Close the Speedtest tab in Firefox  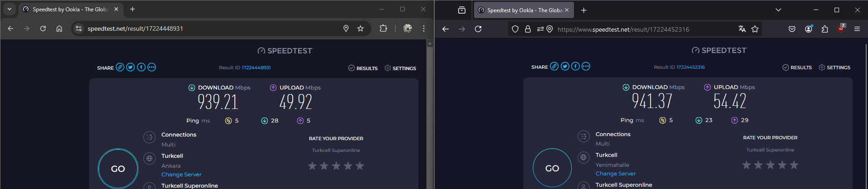[567, 10]
